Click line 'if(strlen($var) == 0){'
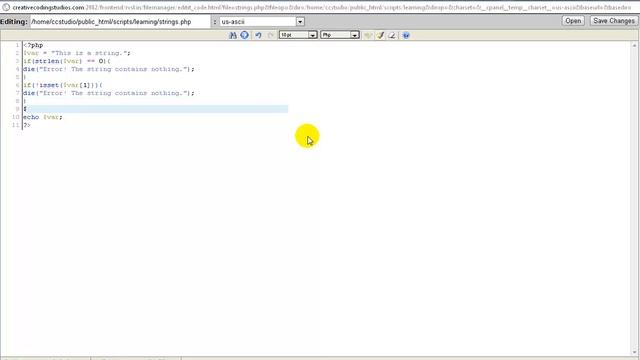Screen dimensions: 640x360 coord(67,61)
